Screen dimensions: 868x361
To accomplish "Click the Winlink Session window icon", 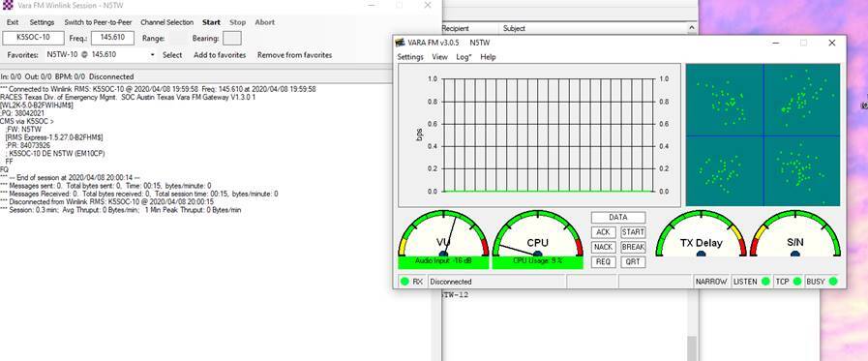I will 5,5.
